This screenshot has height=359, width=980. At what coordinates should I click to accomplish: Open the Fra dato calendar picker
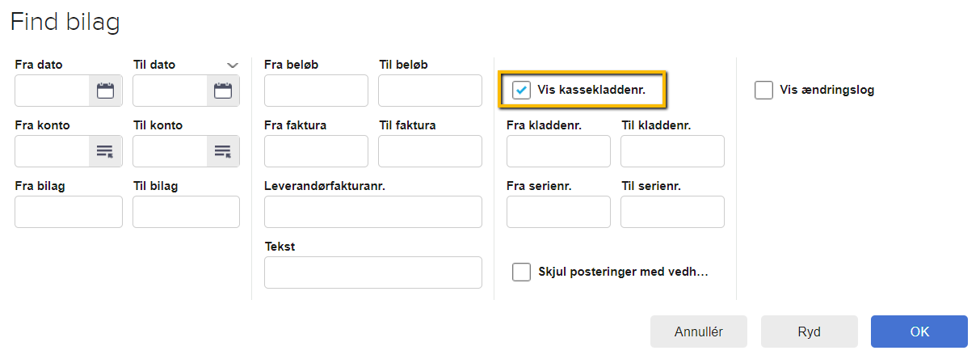[106, 91]
